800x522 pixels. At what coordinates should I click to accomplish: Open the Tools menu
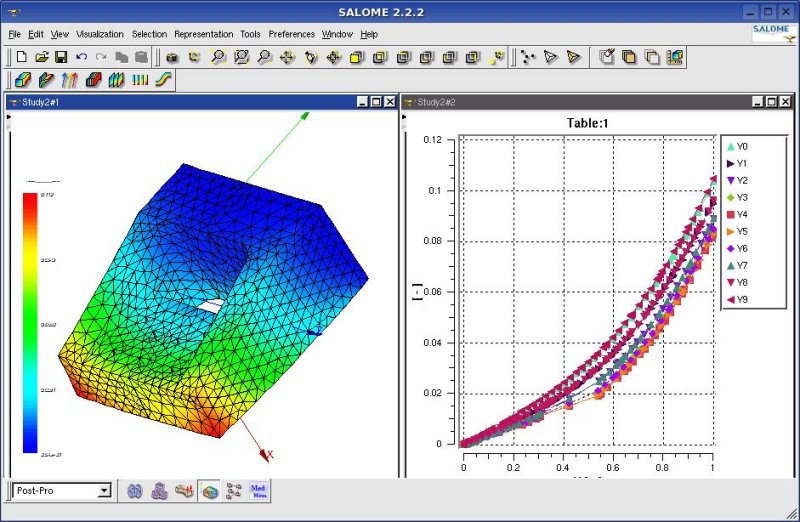250,34
